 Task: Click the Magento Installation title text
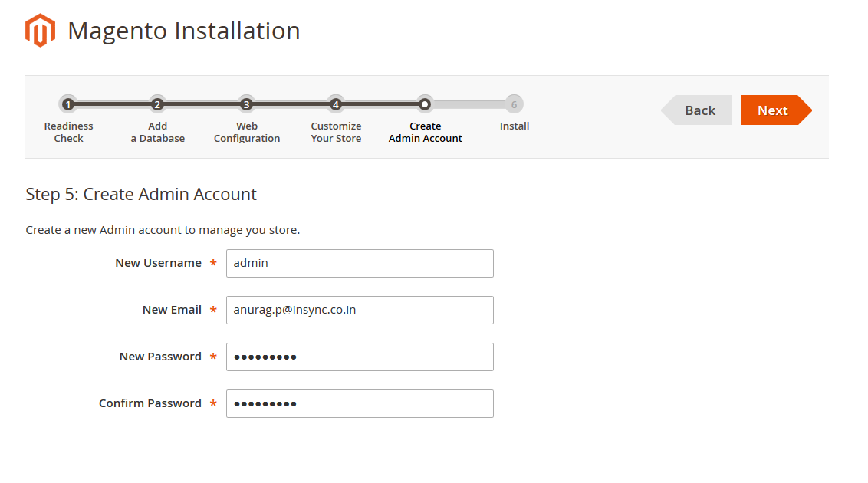(x=184, y=31)
